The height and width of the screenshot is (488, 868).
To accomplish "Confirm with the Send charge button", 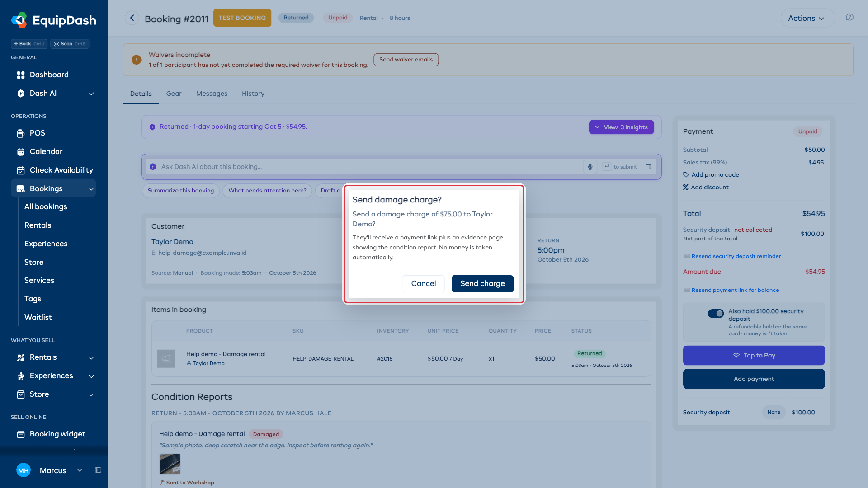I will pyautogui.click(x=482, y=283).
